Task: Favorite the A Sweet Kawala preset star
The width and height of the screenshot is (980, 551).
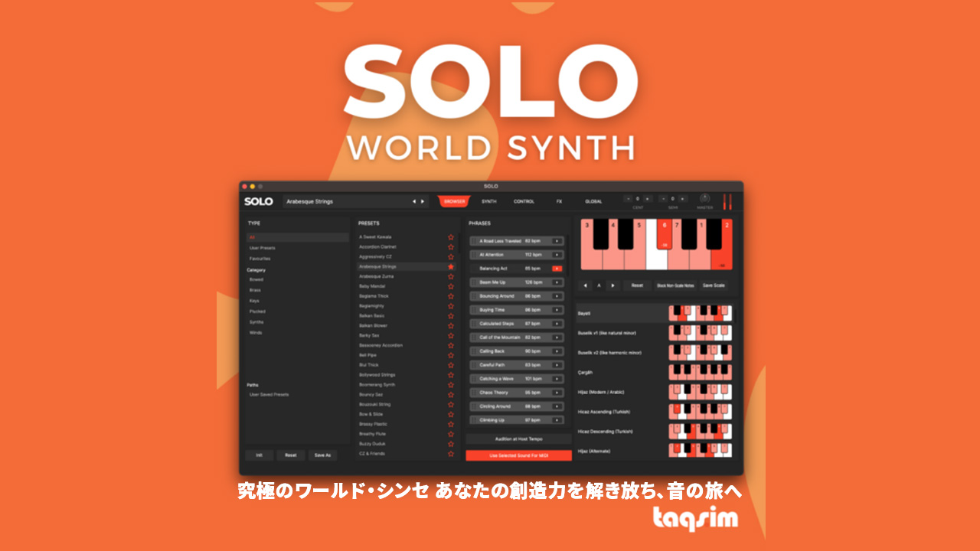Action: tap(451, 237)
